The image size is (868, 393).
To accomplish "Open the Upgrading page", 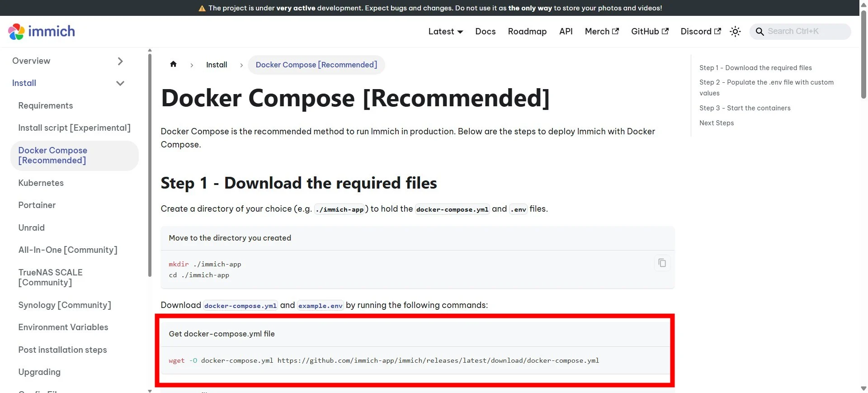I will click(x=39, y=372).
